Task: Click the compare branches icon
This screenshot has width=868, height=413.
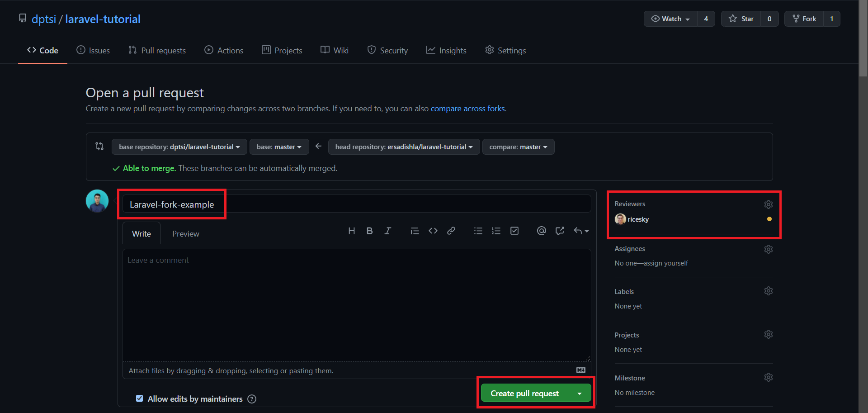Action: click(x=99, y=146)
